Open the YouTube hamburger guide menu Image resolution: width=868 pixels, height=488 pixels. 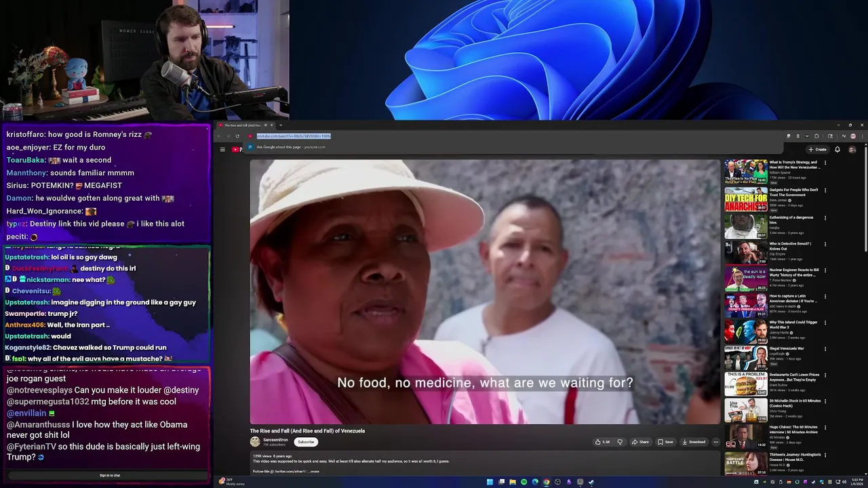222,149
